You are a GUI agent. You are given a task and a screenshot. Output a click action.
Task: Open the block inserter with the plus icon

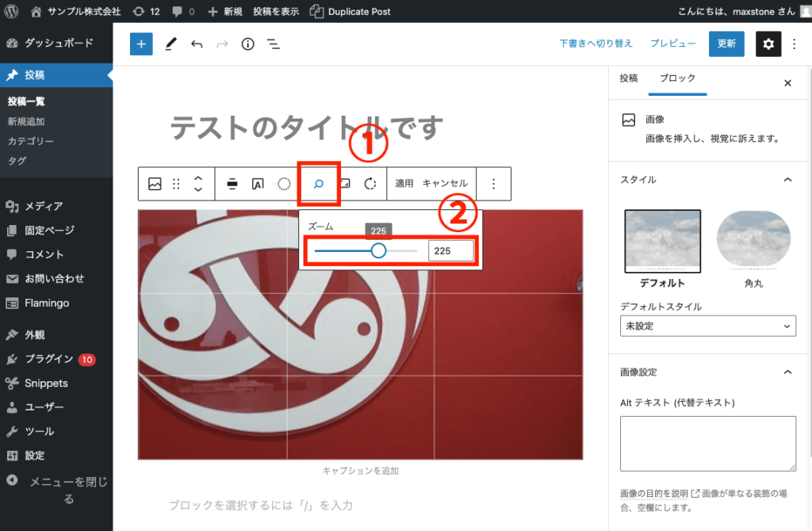click(141, 44)
